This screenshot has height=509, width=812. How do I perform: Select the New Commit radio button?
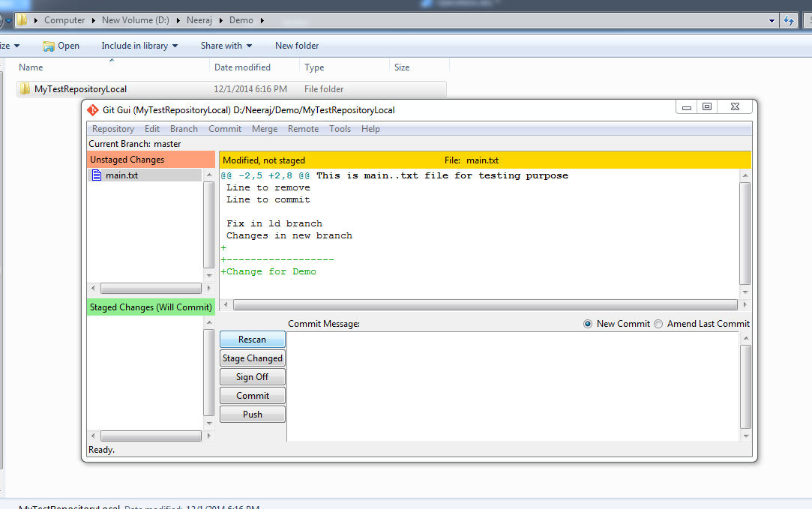tap(587, 323)
